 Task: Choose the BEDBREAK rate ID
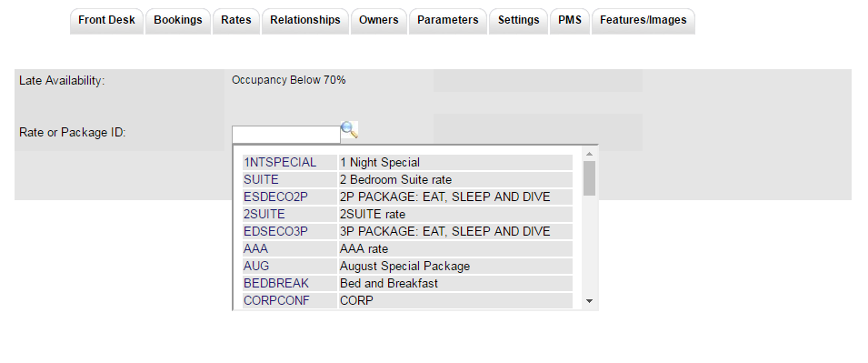point(276,283)
